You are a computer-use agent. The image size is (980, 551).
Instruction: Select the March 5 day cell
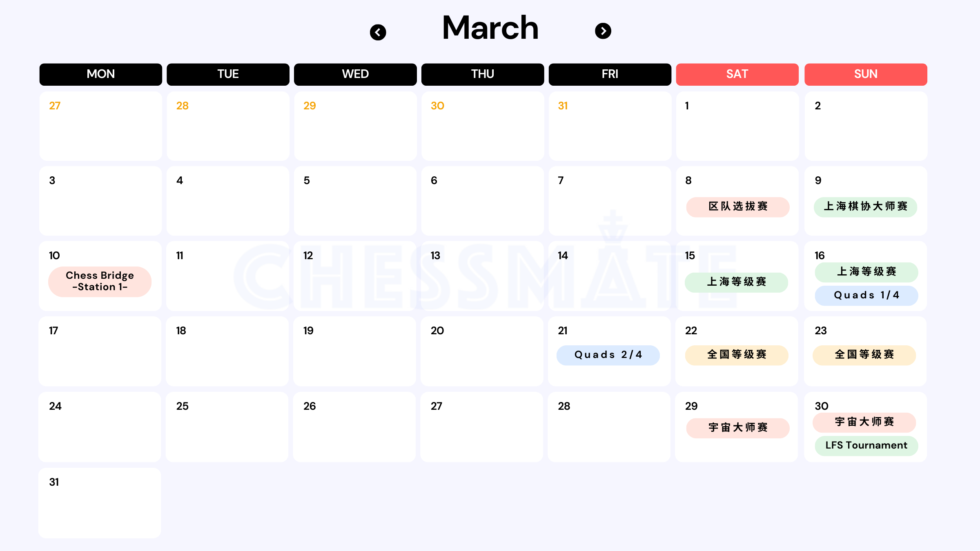click(x=355, y=201)
